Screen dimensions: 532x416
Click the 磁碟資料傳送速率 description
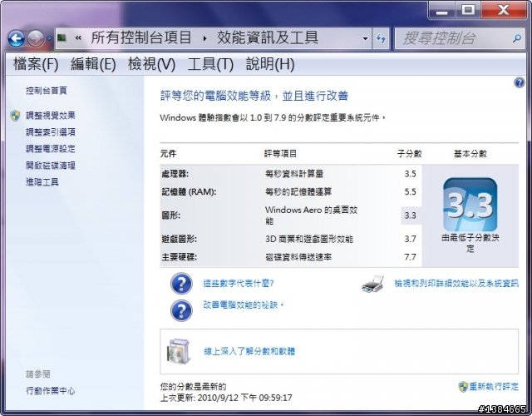pos(298,257)
